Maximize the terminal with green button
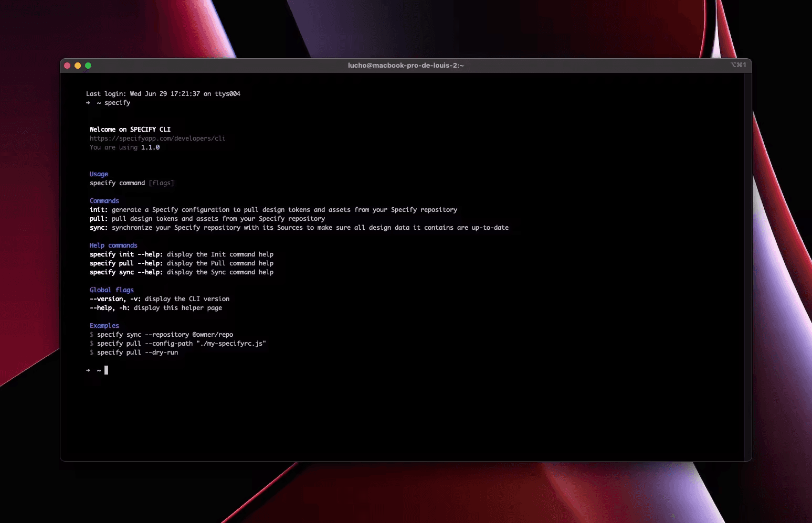This screenshot has height=523, width=812. pos(88,66)
